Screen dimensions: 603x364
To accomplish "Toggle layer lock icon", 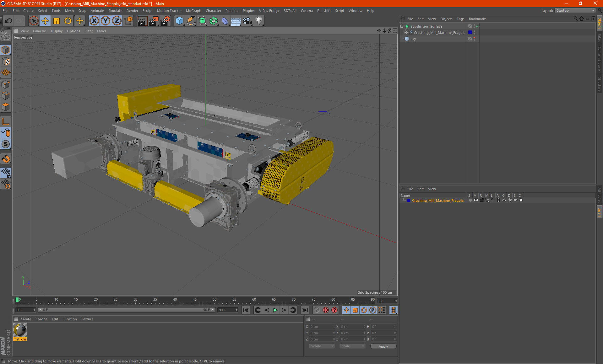I will [492, 200].
